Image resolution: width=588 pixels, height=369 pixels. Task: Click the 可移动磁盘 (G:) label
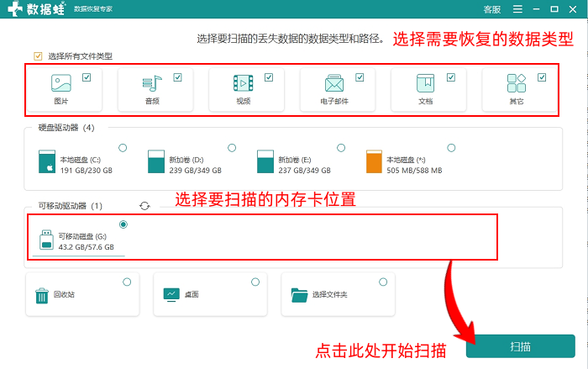82,236
